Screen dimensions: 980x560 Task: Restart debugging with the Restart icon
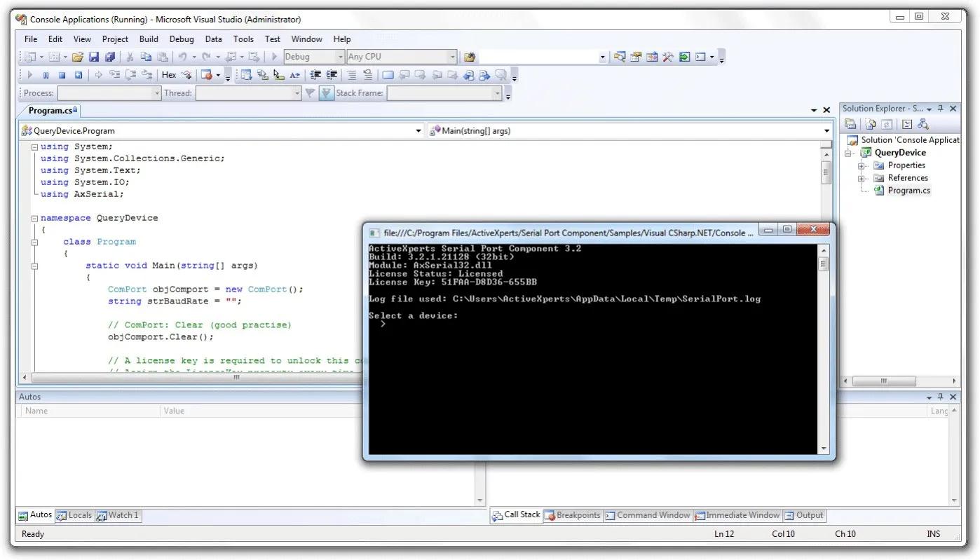click(78, 75)
